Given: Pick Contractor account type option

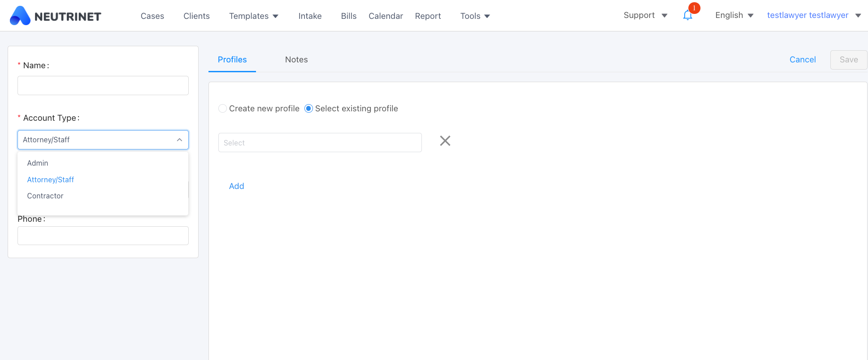Looking at the screenshot, I should (45, 196).
